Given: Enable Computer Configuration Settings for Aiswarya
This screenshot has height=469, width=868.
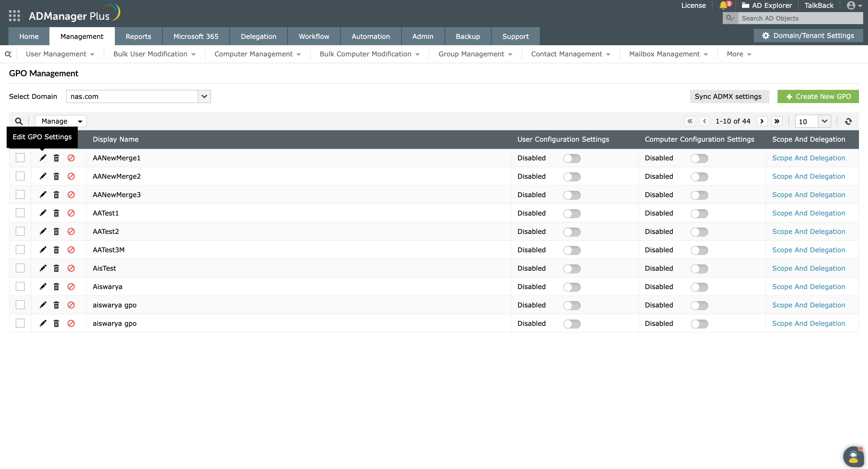Looking at the screenshot, I should click(699, 287).
